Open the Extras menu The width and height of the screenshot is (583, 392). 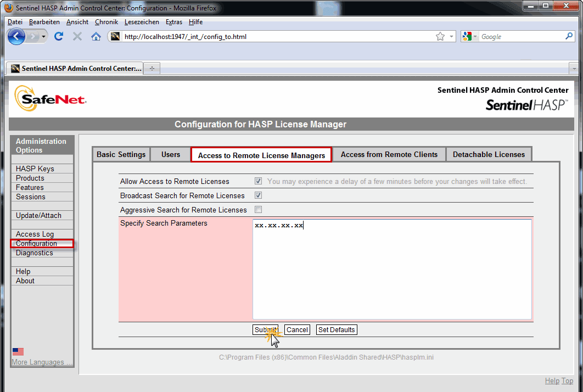pos(173,22)
